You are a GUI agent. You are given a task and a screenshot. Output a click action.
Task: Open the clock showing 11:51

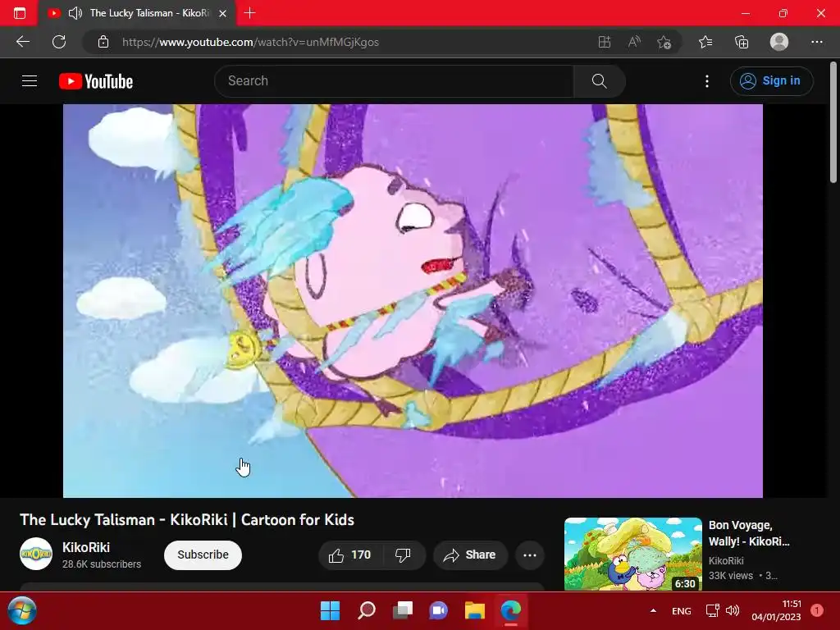776,610
